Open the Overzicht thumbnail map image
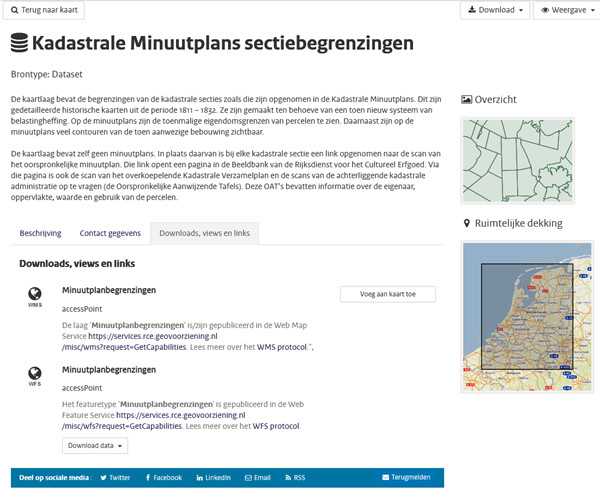 [517, 161]
